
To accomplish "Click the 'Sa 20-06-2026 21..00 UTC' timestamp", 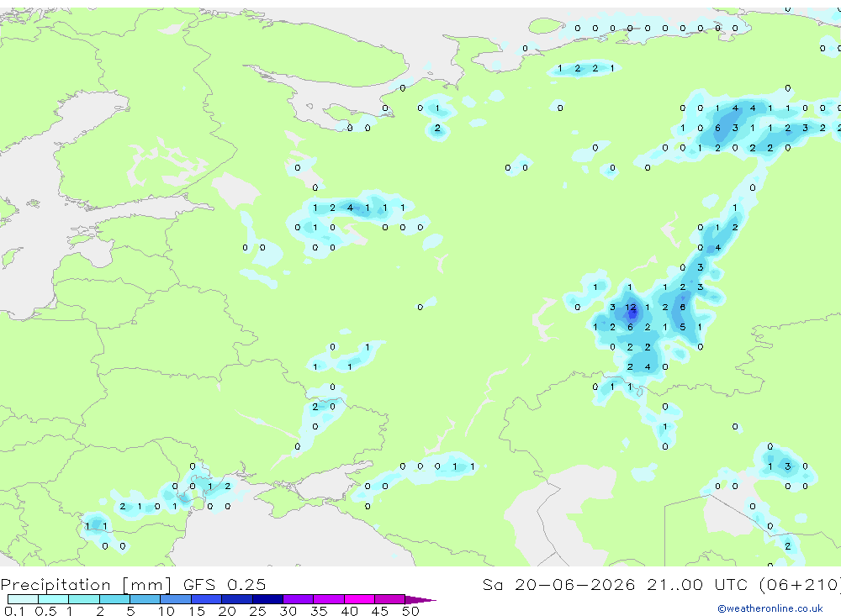I will click(616, 584).
